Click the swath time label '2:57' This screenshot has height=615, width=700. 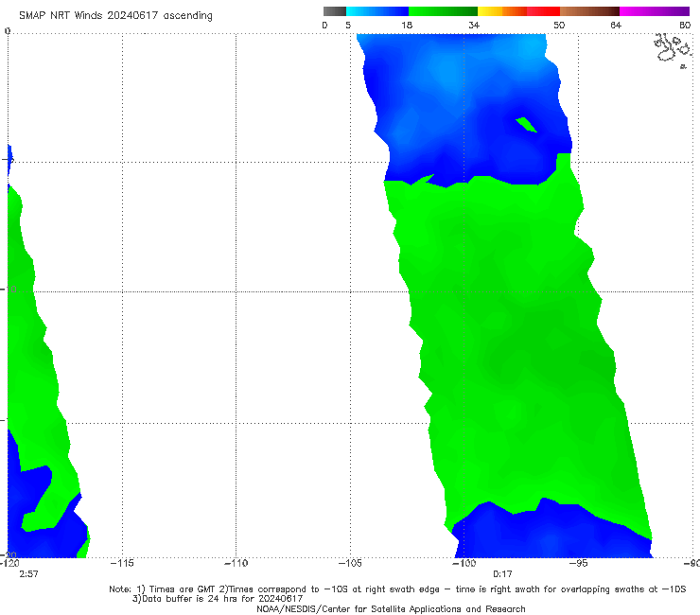pyautogui.click(x=28, y=574)
